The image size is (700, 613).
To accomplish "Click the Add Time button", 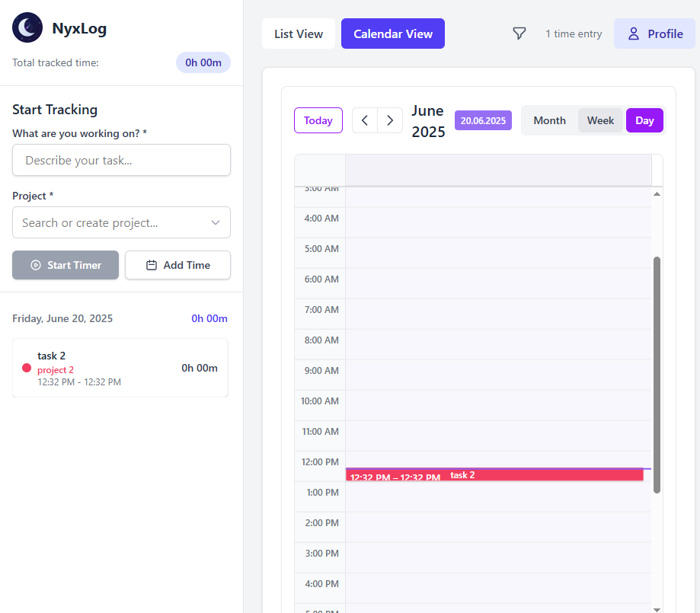I will (177, 265).
